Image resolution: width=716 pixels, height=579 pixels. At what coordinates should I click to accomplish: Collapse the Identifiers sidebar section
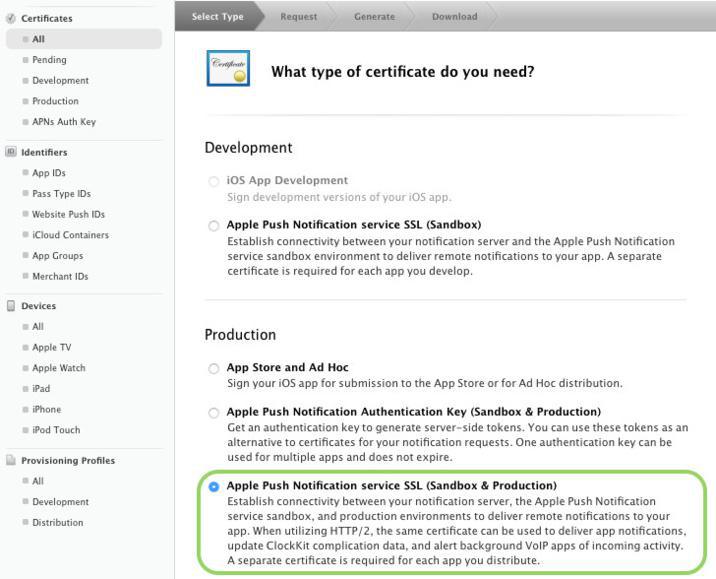(x=44, y=152)
